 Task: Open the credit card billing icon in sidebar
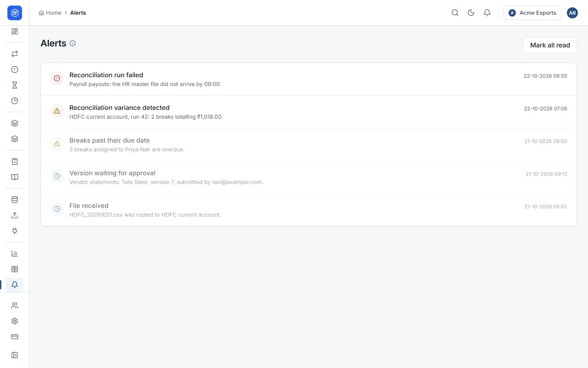tap(15, 337)
